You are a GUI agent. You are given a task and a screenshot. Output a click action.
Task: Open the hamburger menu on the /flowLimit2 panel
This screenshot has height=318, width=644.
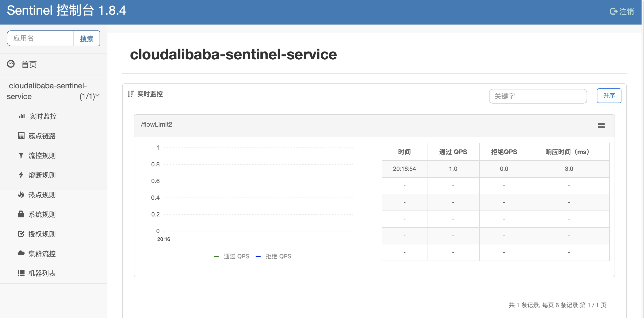tap(601, 125)
